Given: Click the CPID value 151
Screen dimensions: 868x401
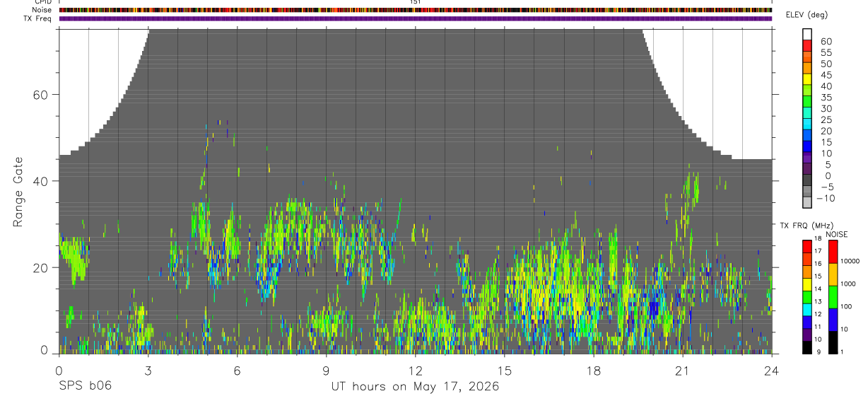Looking at the screenshot, I should point(416,2).
